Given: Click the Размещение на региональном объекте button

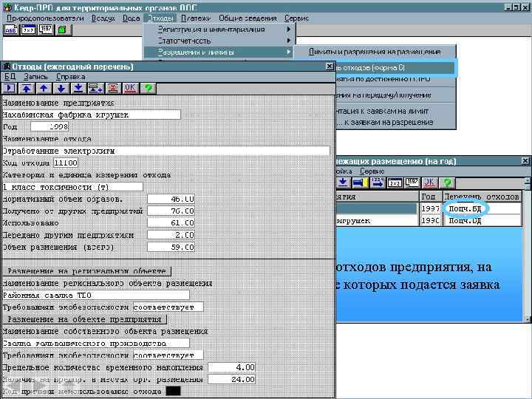Looking at the screenshot, I should pyautogui.click(x=86, y=271).
